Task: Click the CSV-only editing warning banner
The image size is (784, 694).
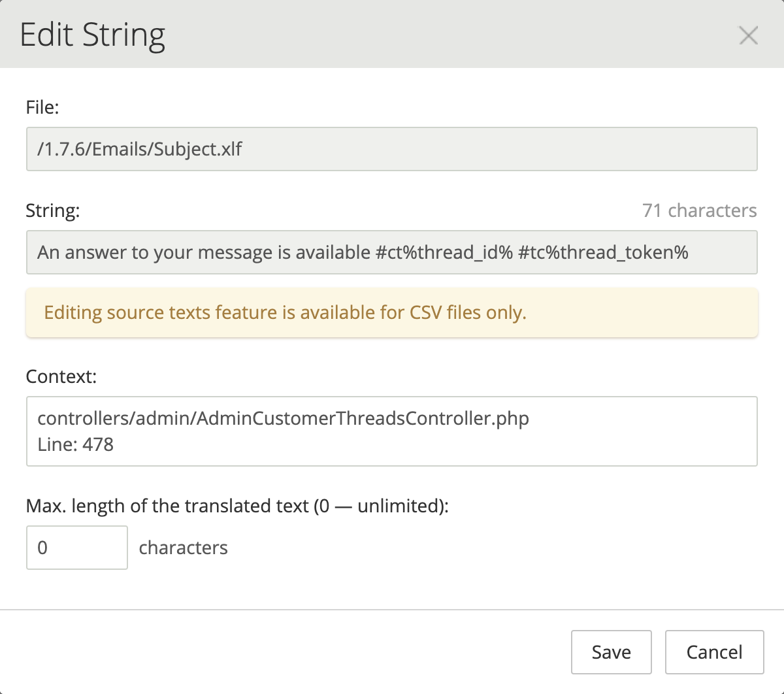Action: 391,312
